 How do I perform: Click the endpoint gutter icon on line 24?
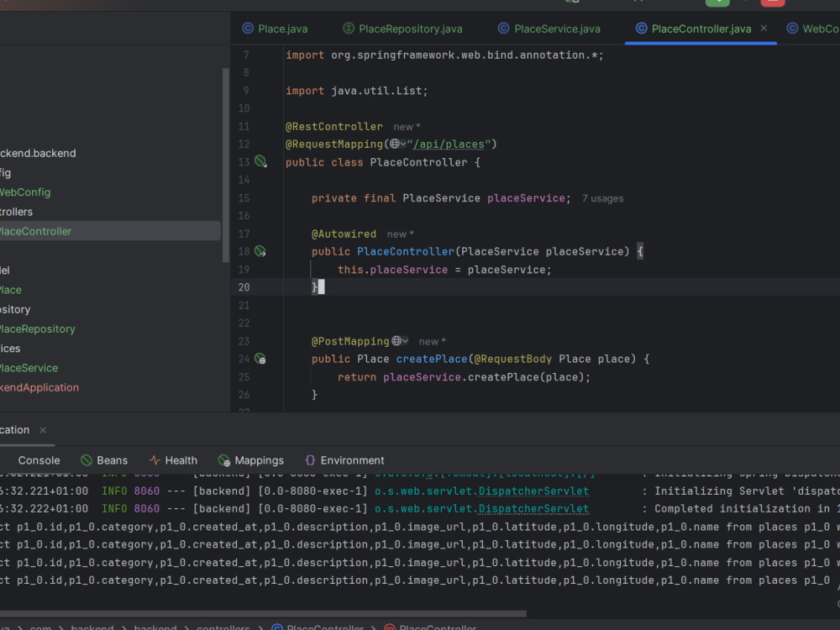[x=260, y=359]
